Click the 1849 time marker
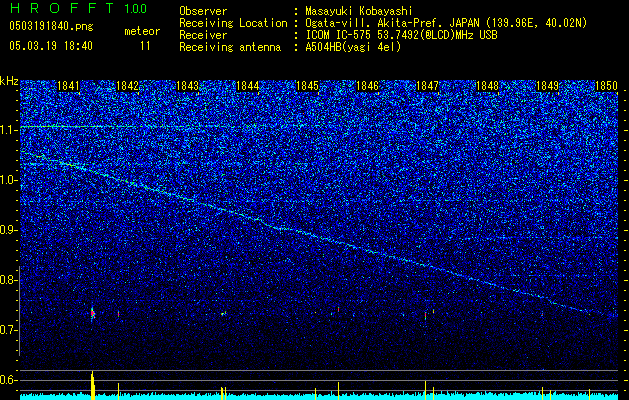This screenshot has width=629, height=400. (x=547, y=86)
